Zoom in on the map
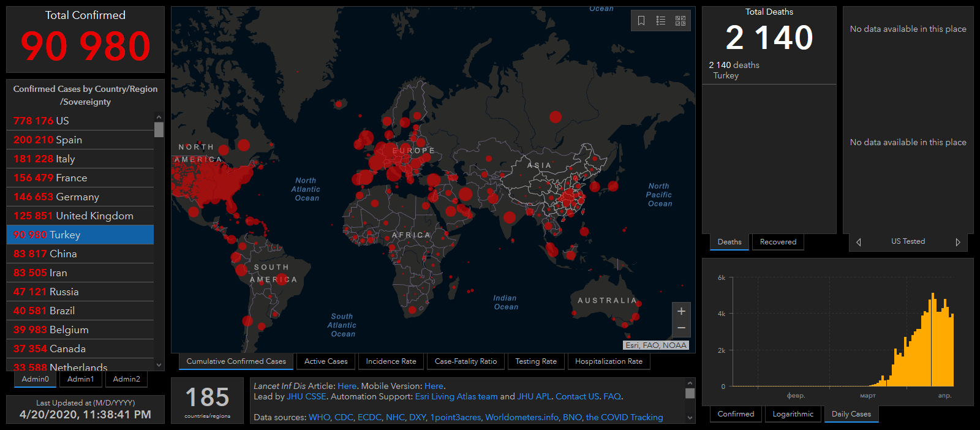Screen dimensions: 980x430 point(681,311)
